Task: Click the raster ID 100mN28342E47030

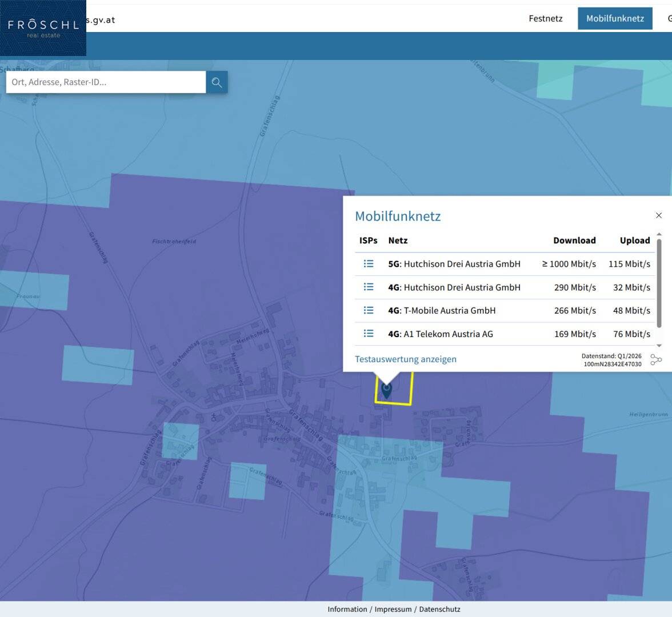Action: pos(613,364)
